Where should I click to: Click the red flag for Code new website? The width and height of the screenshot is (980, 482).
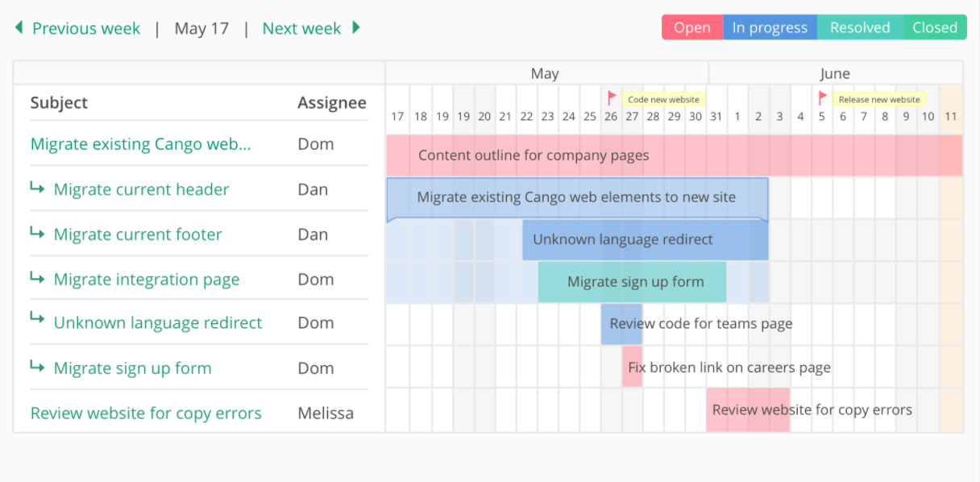612,98
